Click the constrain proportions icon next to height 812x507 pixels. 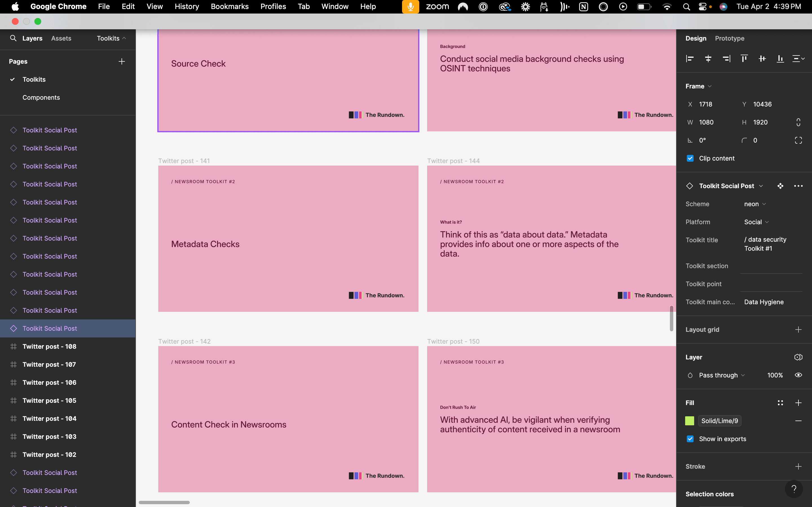(x=798, y=123)
